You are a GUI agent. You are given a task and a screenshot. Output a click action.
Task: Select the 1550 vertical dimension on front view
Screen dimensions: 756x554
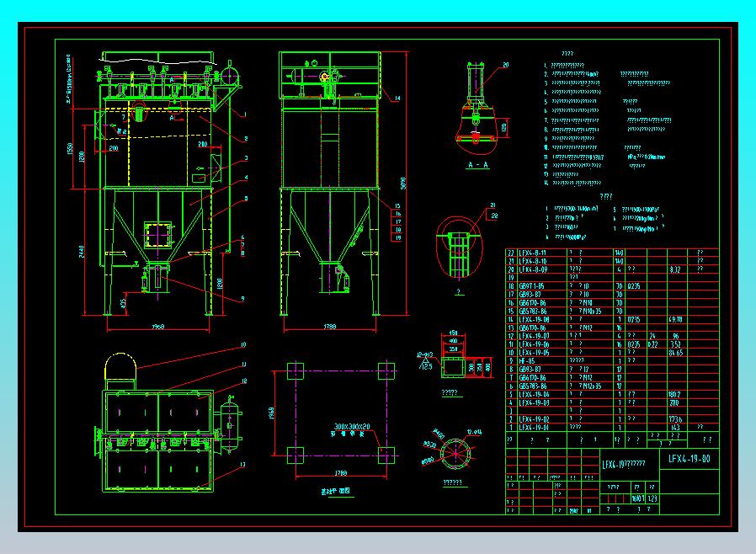70,149
